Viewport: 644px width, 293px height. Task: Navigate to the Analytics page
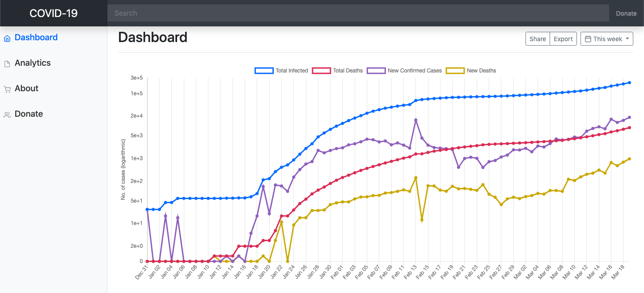[x=33, y=63]
